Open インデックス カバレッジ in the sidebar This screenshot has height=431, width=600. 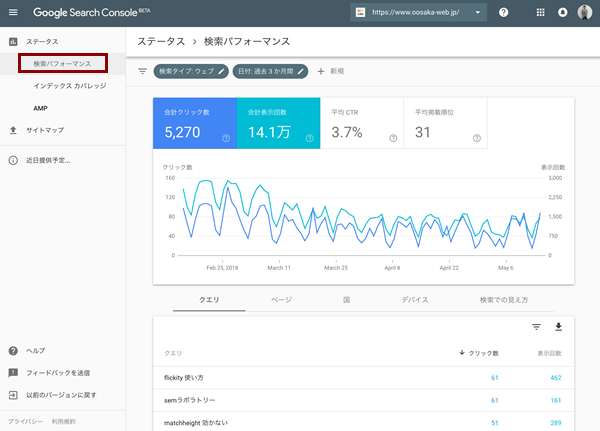pos(70,86)
